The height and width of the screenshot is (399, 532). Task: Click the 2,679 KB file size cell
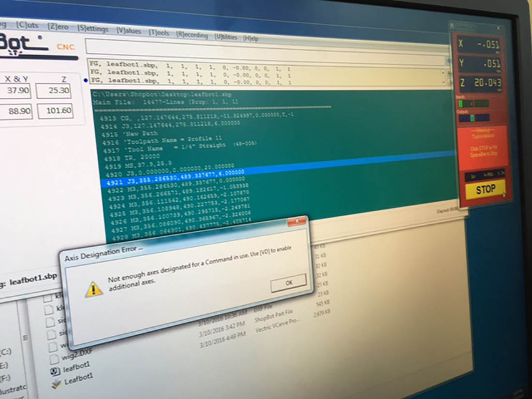(322, 313)
